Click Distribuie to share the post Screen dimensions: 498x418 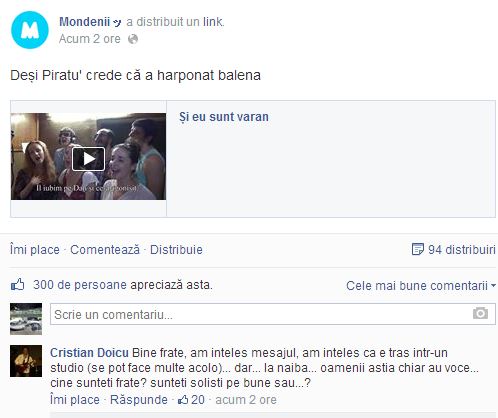click(x=176, y=250)
